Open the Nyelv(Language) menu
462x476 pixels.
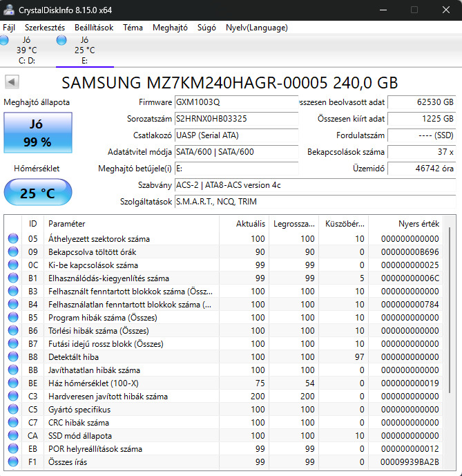pyautogui.click(x=256, y=28)
